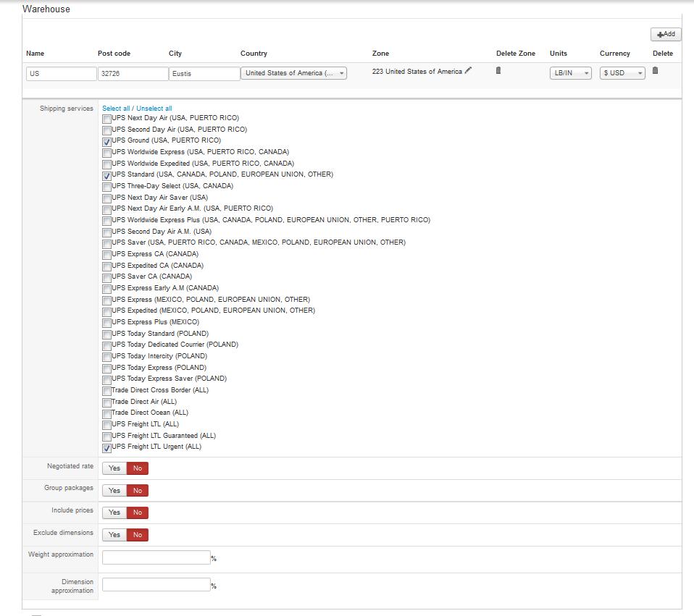
Task: Click the Post code input field
Action: (133, 74)
